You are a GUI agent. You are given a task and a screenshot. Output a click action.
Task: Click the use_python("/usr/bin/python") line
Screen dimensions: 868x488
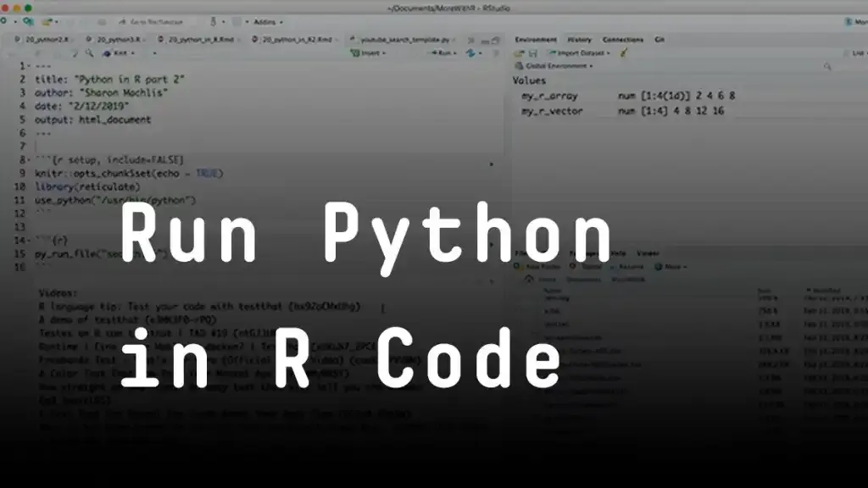115,200
